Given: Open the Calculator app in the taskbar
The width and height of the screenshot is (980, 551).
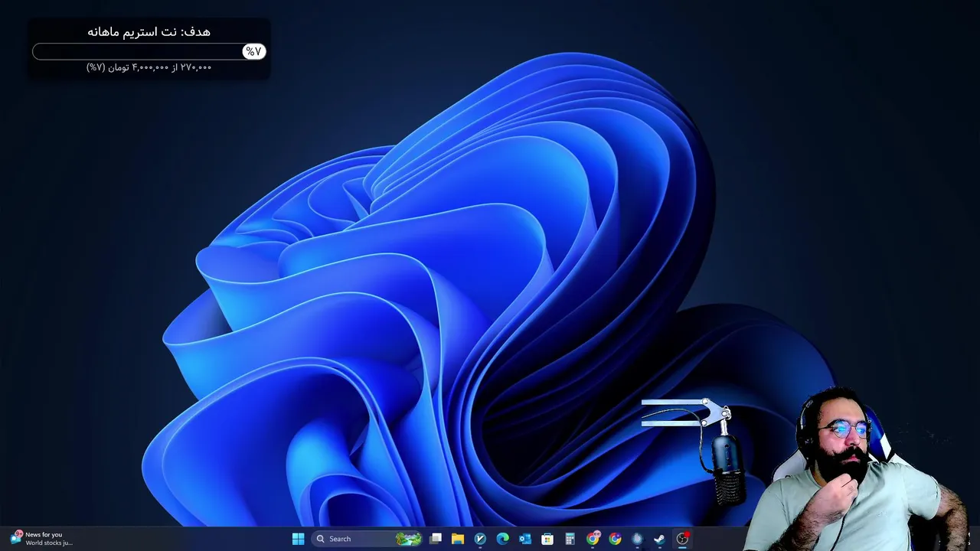Looking at the screenshot, I should pos(570,539).
